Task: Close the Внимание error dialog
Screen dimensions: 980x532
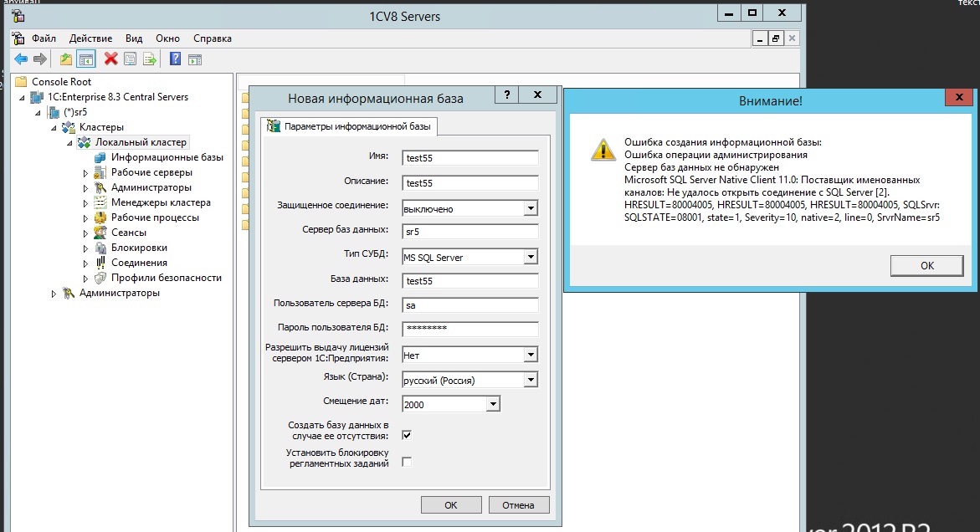Action: pyautogui.click(x=959, y=97)
